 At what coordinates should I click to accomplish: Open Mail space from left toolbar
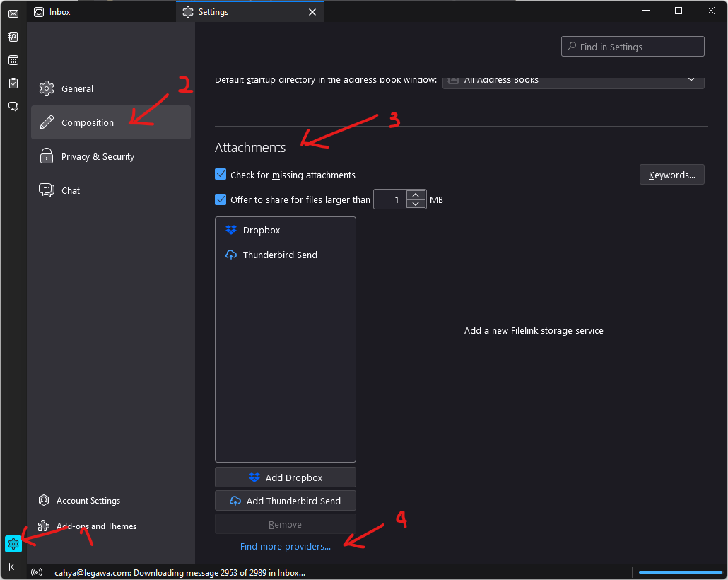pos(13,13)
